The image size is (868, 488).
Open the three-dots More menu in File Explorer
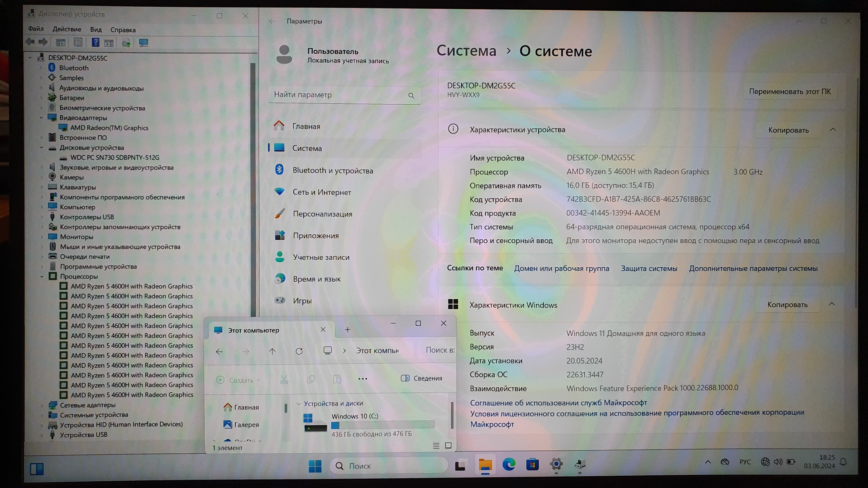(363, 379)
